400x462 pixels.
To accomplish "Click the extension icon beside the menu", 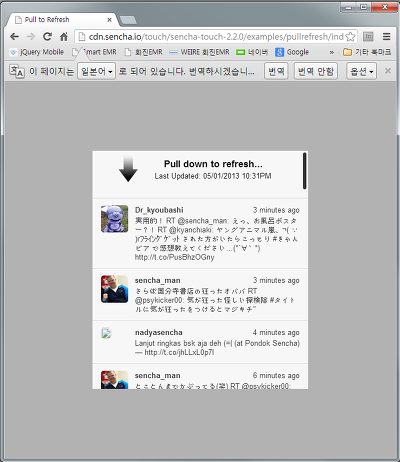I will pyautogui.click(x=368, y=37).
